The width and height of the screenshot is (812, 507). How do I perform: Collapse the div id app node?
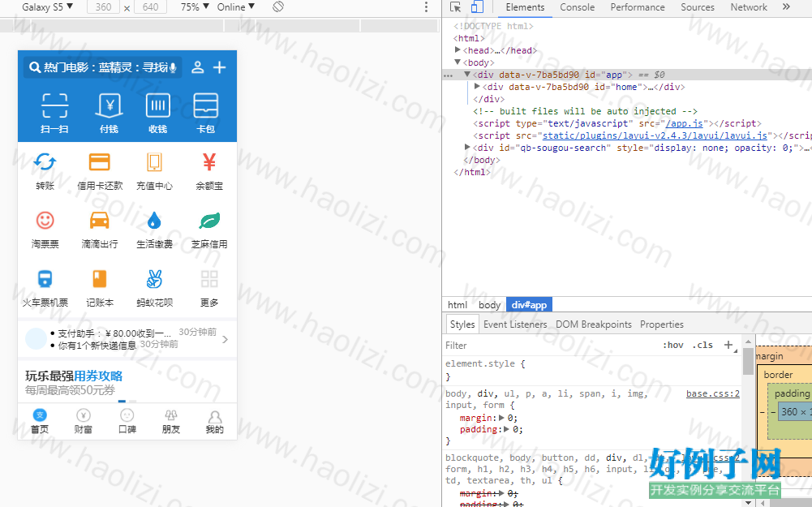click(467, 74)
